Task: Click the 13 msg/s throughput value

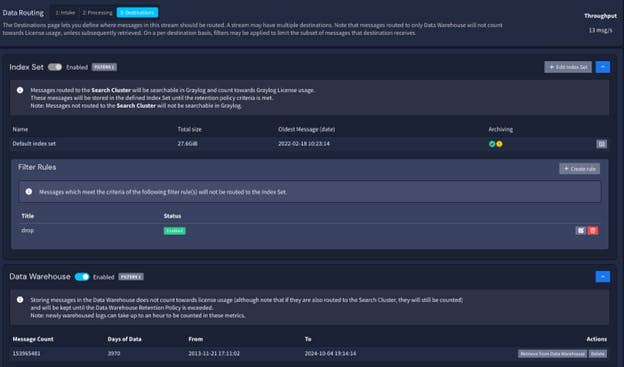Action: [x=601, y=30]
